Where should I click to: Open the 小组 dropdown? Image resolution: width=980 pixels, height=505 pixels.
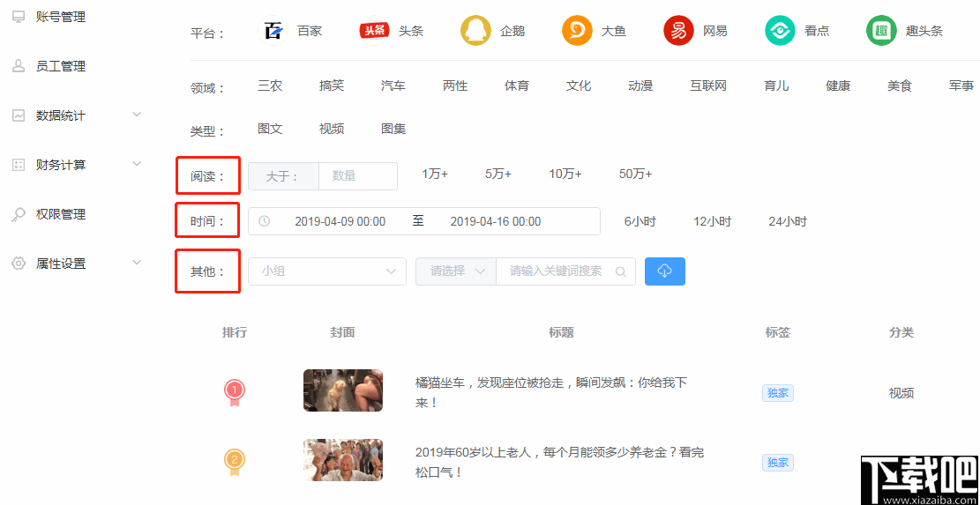327,271
